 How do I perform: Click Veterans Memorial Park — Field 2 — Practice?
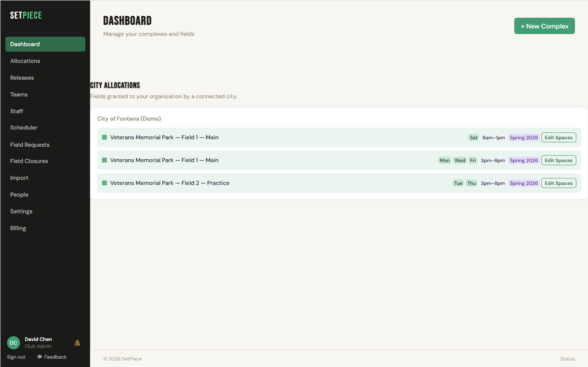click(x=170, y=183)
